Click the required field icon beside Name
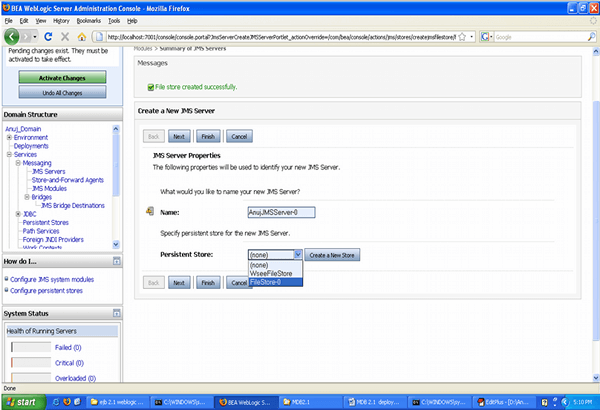Screen dimensions: 600x410 (149, 211)
